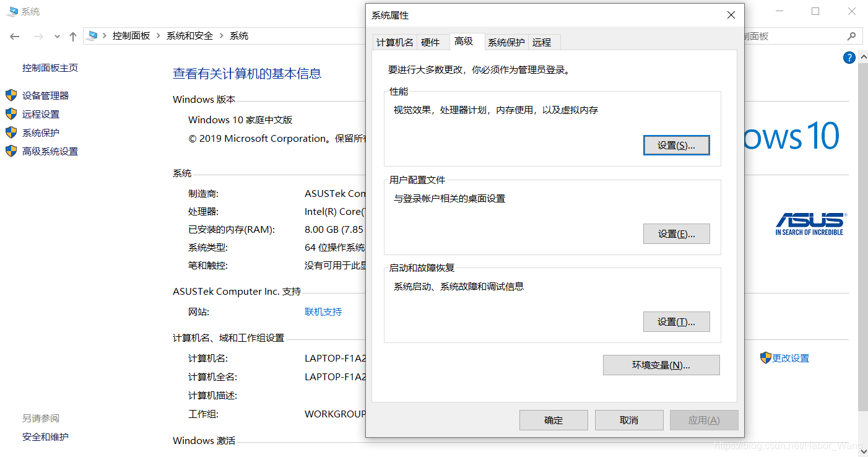Click the shield icon beside 系统保护
The height and width of the screenshot is (457, 868).
point(11,133)
